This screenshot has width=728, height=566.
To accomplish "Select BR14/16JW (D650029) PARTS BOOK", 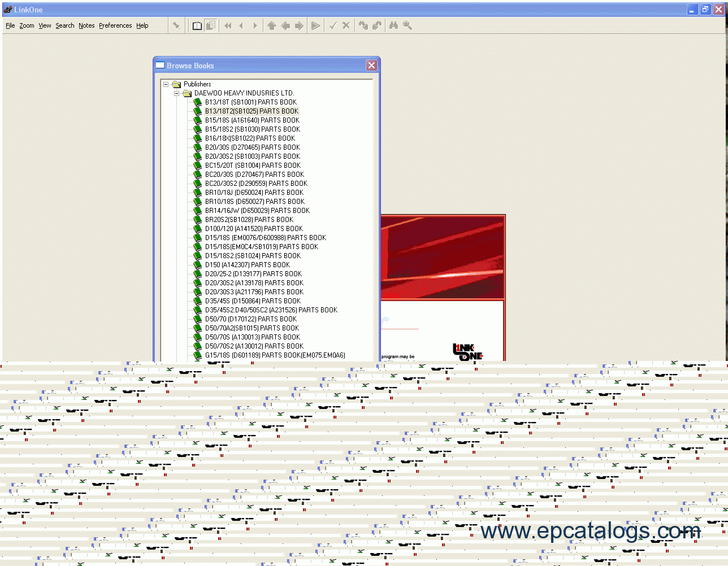I will [257, 211].
